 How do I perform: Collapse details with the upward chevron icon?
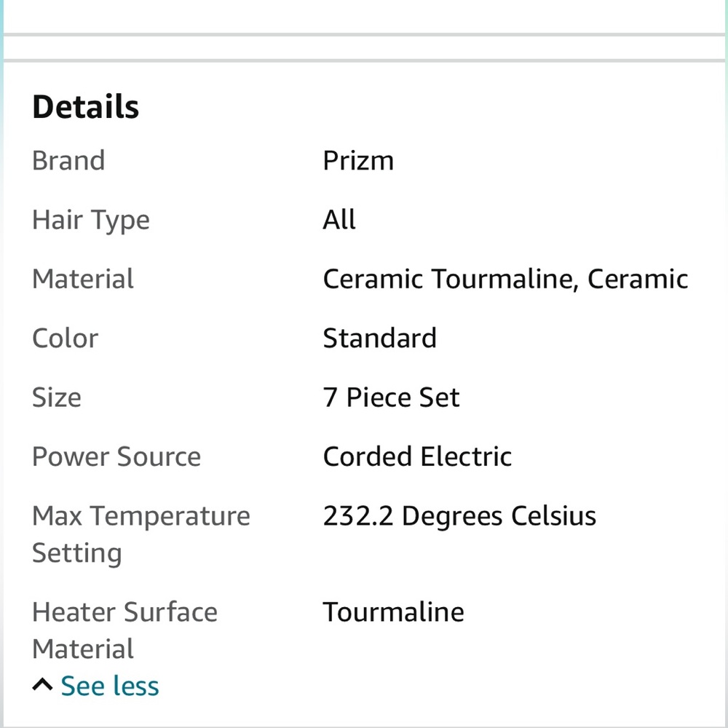pos(42,685)
